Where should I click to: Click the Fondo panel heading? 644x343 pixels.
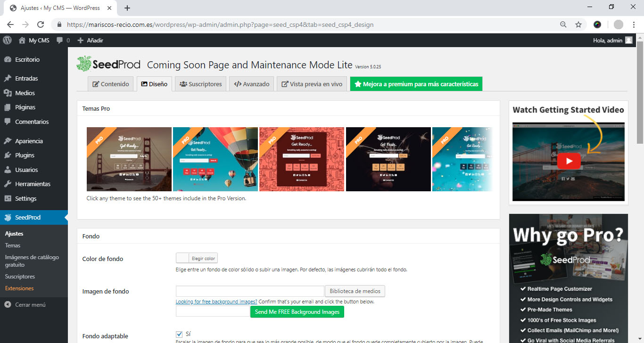[x=91, y=236]
